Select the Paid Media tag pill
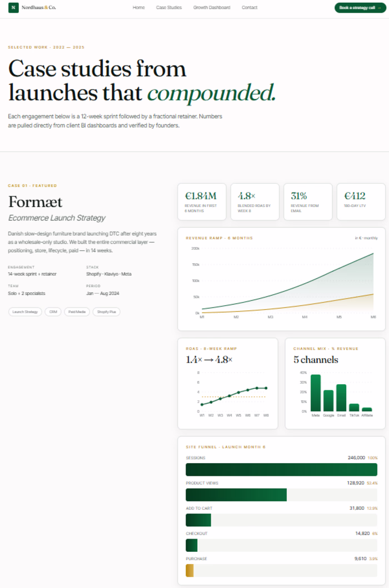This screenshot has height=588, width=389. coord(77,311)
